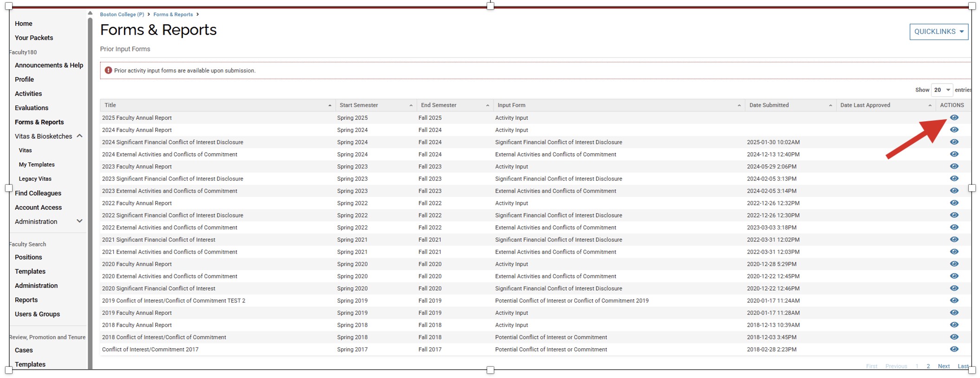Open Account Access

pos(38,207)
